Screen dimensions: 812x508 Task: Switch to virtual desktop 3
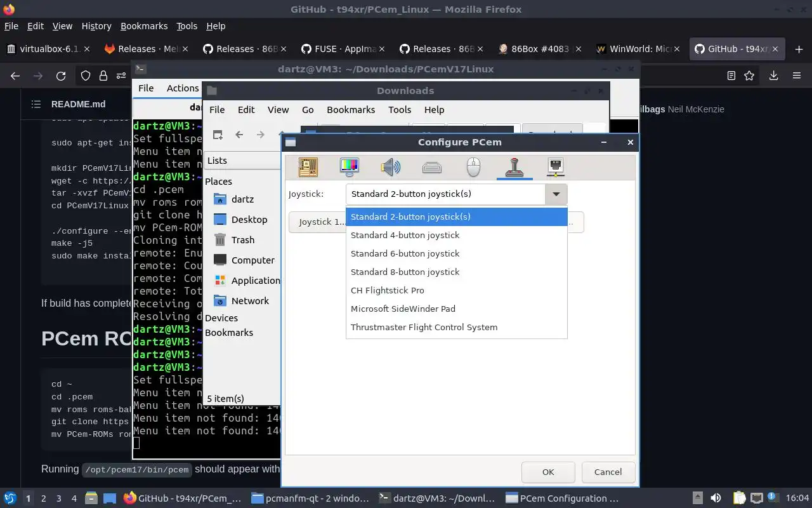58,498
